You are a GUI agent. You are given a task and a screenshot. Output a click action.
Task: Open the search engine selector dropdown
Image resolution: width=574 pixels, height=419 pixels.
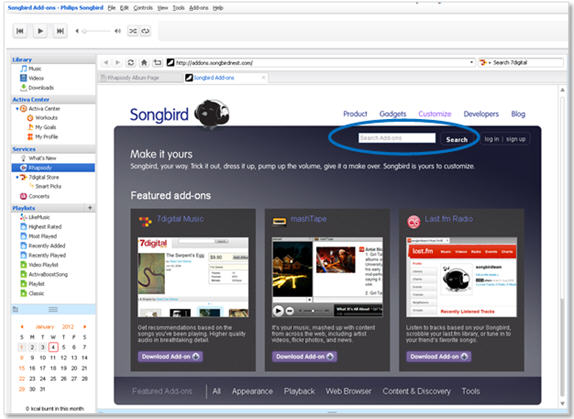click(x=485, y=63)
